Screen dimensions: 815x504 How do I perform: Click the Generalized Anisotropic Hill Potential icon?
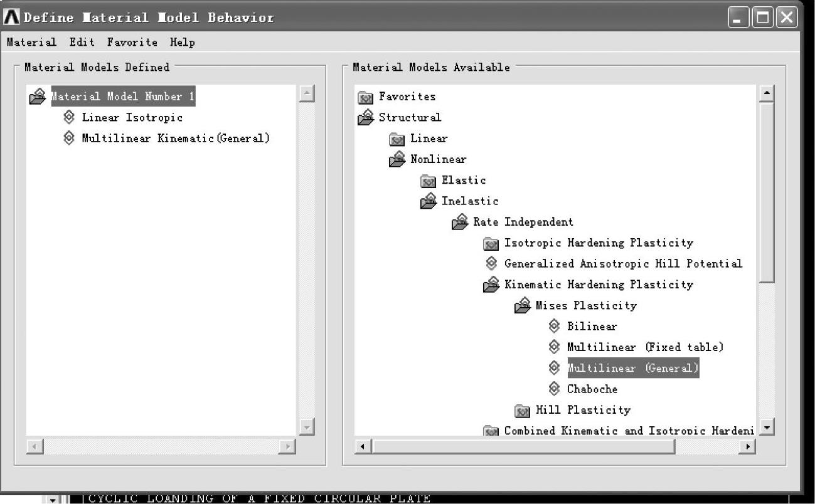coord(491,263)
